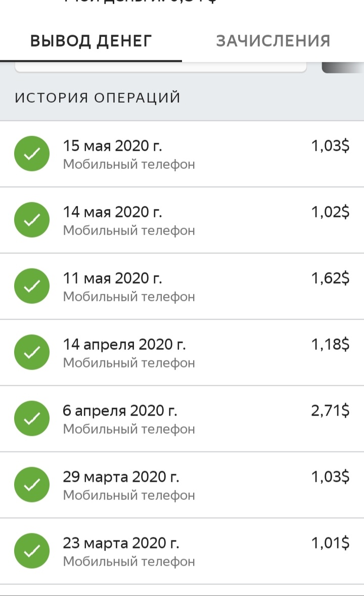Open the 14 апреля 2020 г. transaction

point(182,352)
